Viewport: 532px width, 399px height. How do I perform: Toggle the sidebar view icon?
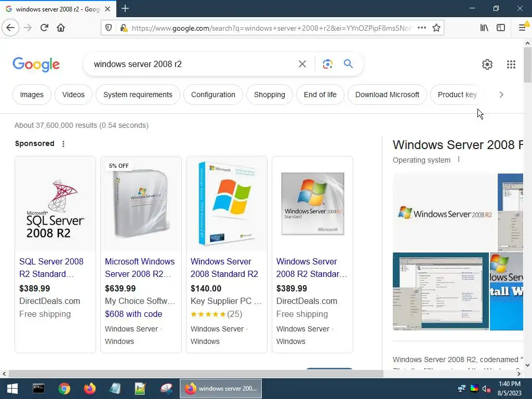(x=501, y=28)
